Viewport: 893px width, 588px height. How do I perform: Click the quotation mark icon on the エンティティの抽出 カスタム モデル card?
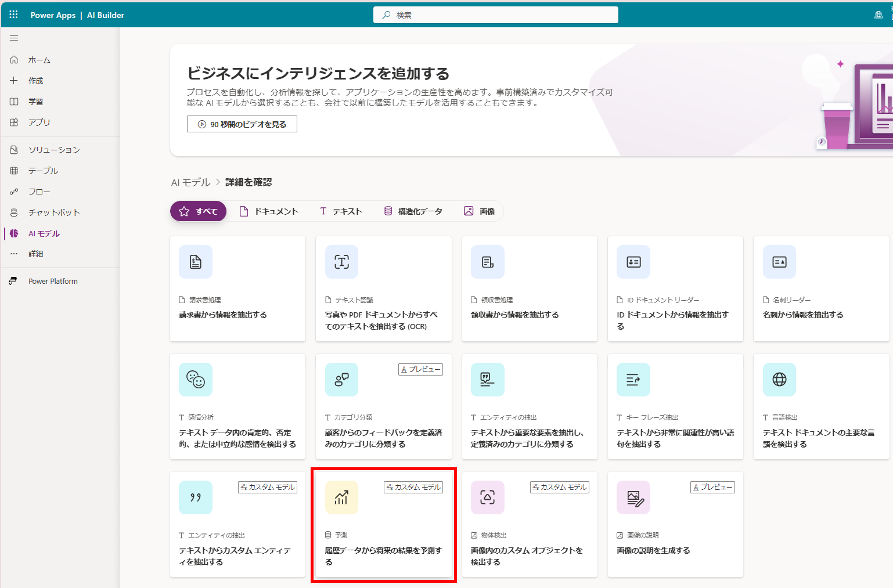(196, 497)
